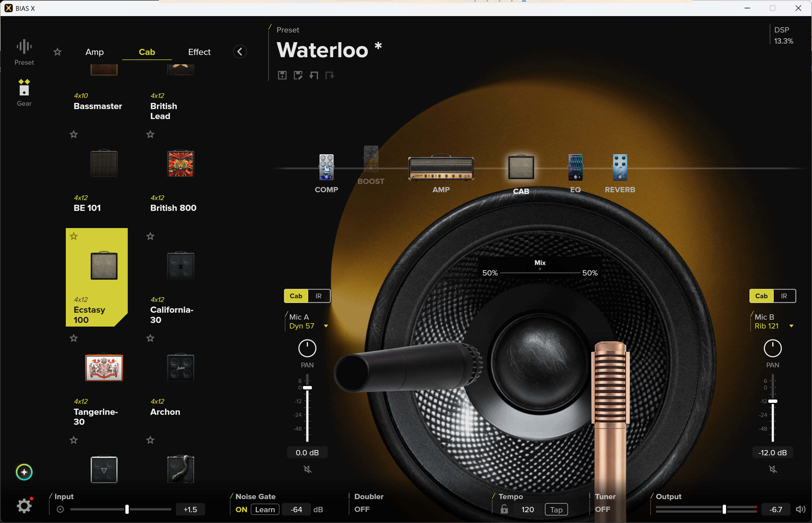Select Cab mode for Mic A side
This screenshot has height=523, width=812.
click(x=296, y=296)
